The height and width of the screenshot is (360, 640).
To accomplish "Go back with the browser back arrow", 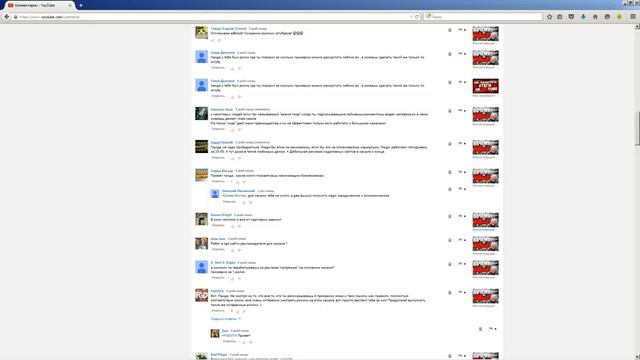I will click(x=7, y=17).
